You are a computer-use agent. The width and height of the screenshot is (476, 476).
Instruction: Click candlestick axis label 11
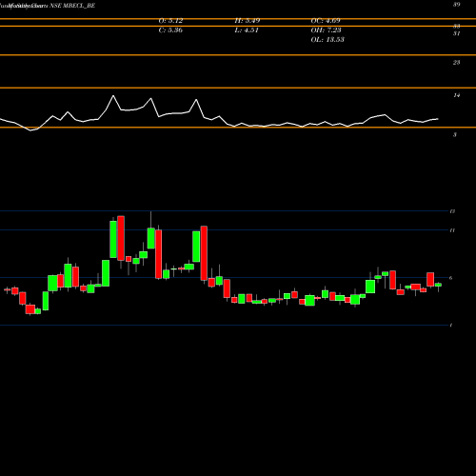pyautogui.click(x=452, y=230)
